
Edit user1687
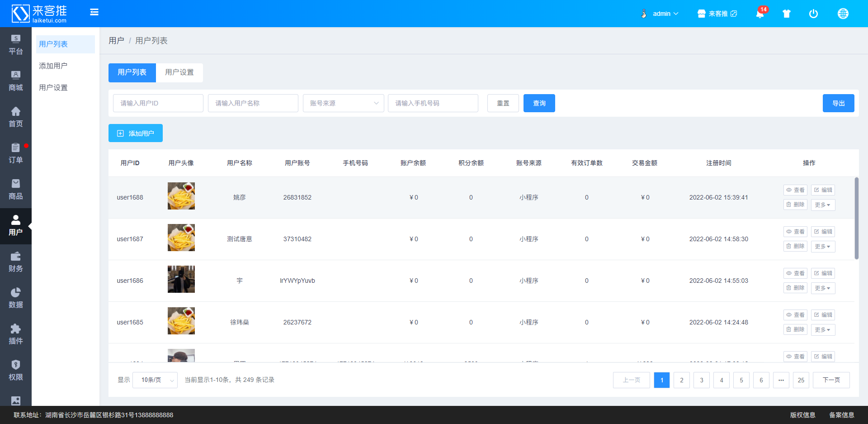click(823, 232)
